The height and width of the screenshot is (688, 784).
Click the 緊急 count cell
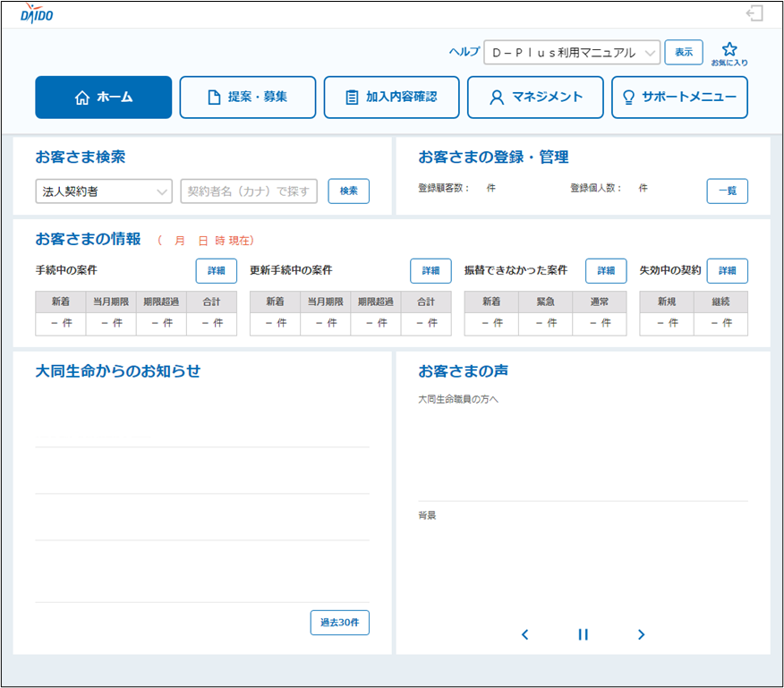(546, 324)
